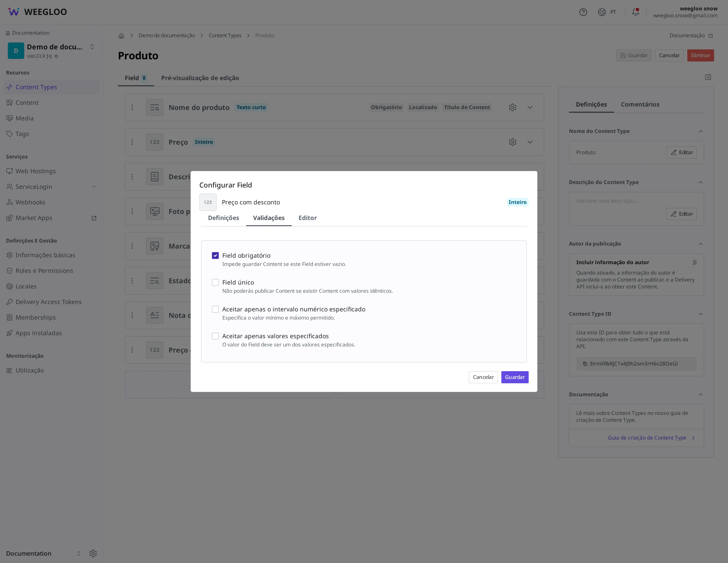This screenshot has height=563, width=728.
Task: Switch to the Definições dialog tab
Action: click(223, 218)
